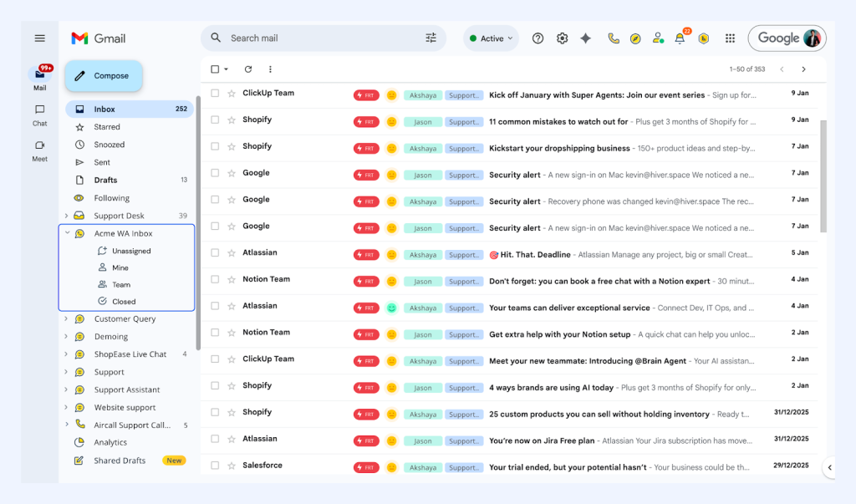
Task: Open the Mail section in left rail
Action: point(40,78)
